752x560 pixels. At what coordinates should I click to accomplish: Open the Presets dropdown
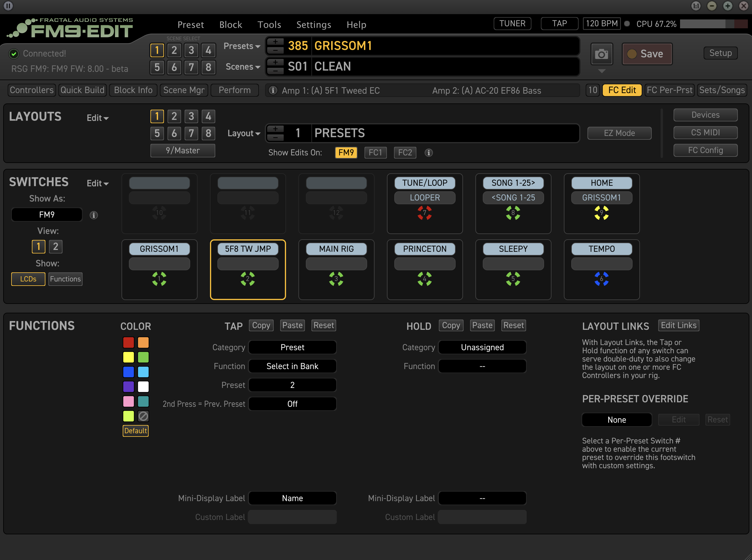tap(242, 46)
